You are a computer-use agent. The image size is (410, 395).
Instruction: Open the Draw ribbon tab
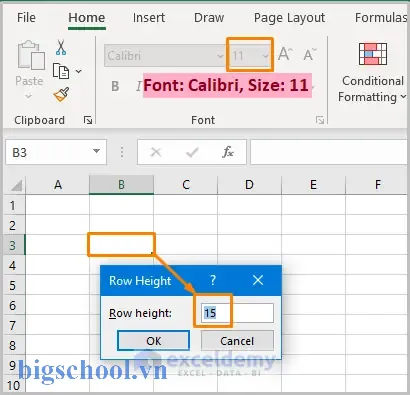point(209,18)
